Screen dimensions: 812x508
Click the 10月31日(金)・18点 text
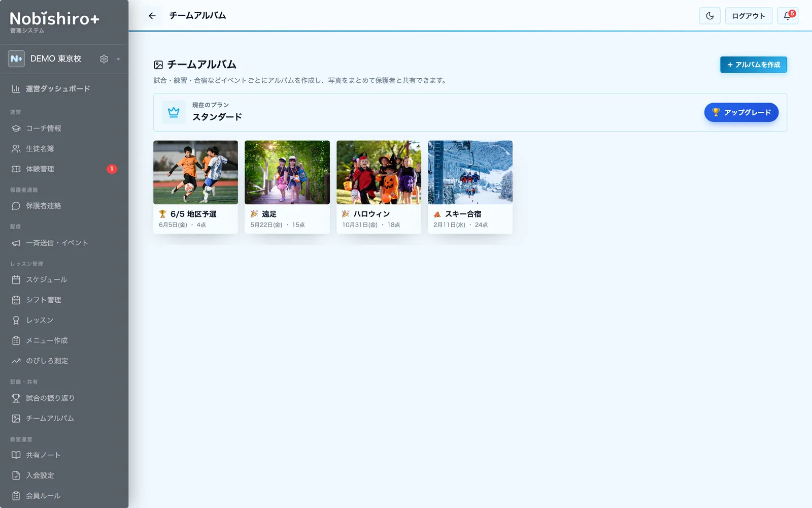[x=371, y=225]
